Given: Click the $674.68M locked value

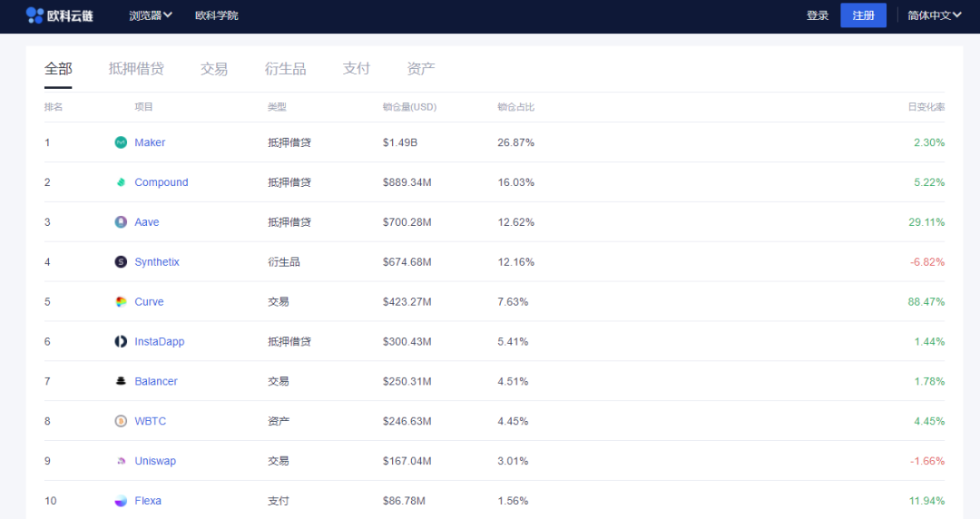Looking at the screenshot, I should 407,262.
